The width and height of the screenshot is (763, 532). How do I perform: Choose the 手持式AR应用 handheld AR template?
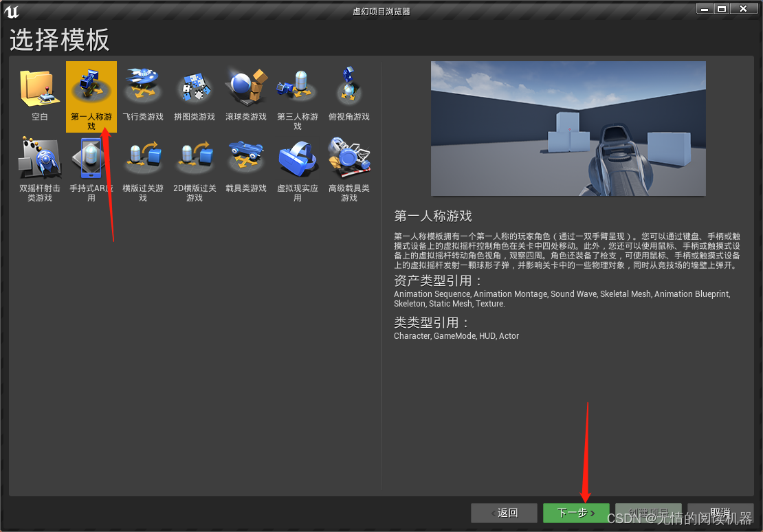click(x=91, y=168)
